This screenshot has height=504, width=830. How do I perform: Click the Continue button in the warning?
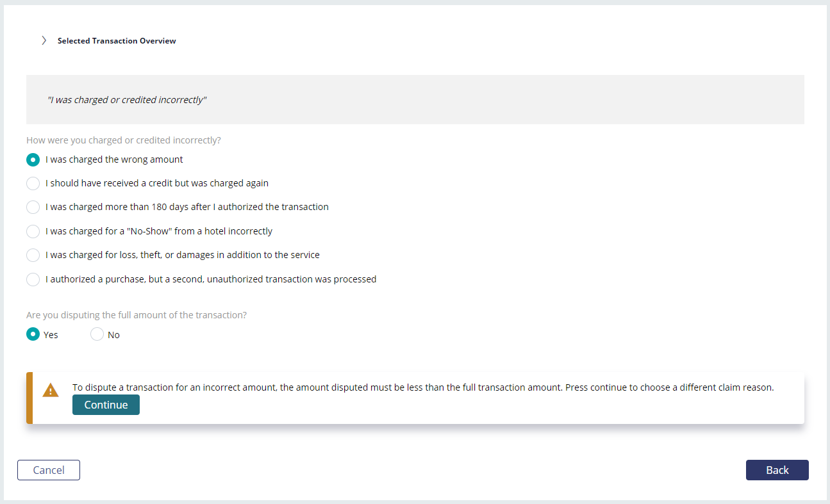click(106, 405)
